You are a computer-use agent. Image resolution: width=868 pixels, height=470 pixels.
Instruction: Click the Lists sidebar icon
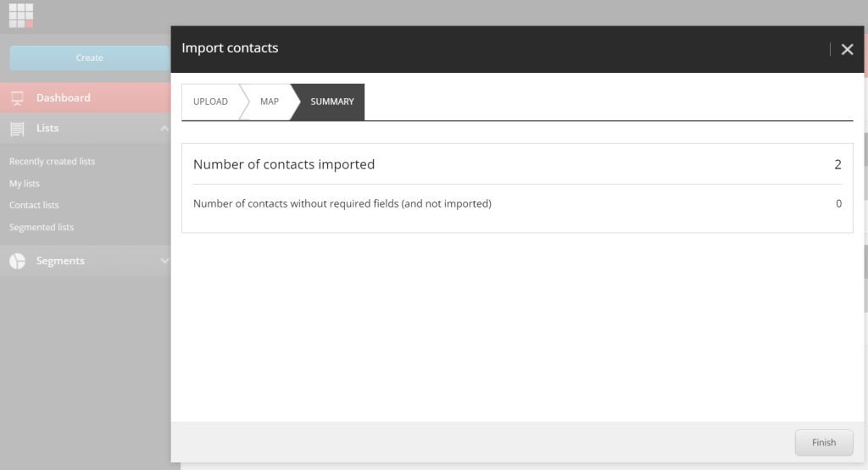point(17,129)
